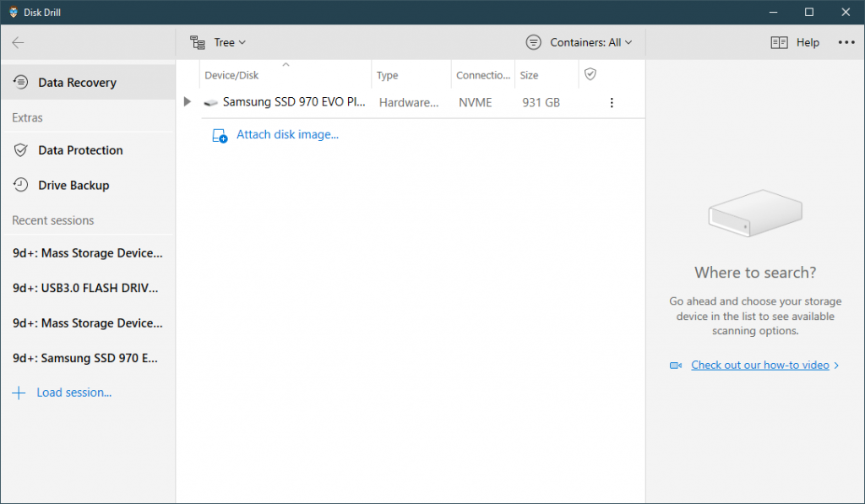Sort by the Size column header

tap(530, 75)
